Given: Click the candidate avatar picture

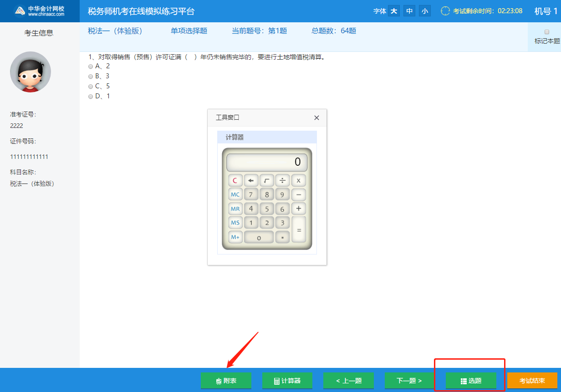Looking at the screenshot, I should pyautogui.click(x=31, y=72).
